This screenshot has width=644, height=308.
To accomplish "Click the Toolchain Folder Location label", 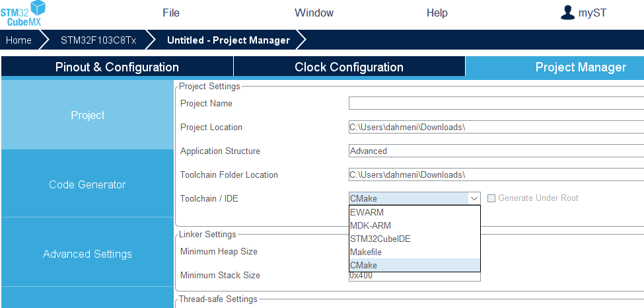I will click(229, 174).
